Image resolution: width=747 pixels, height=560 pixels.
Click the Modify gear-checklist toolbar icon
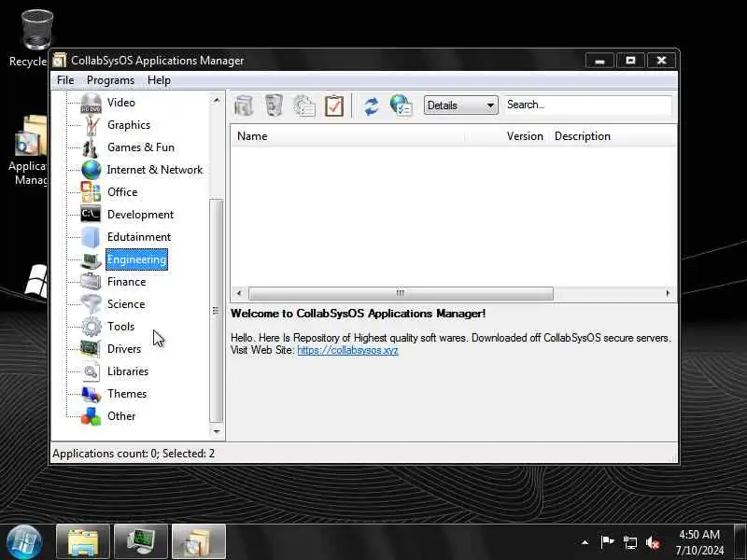pos(304,105)
